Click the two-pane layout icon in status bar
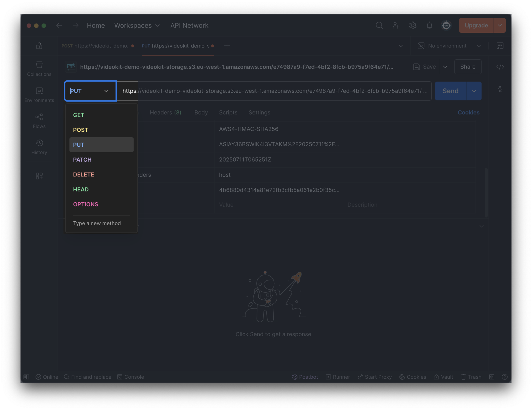The image size is (532, 410). pyautogui.click(x=492, y=377)
